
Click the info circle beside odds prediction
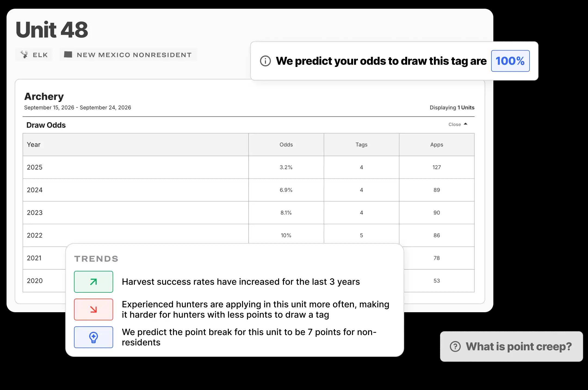click(265, 61)
